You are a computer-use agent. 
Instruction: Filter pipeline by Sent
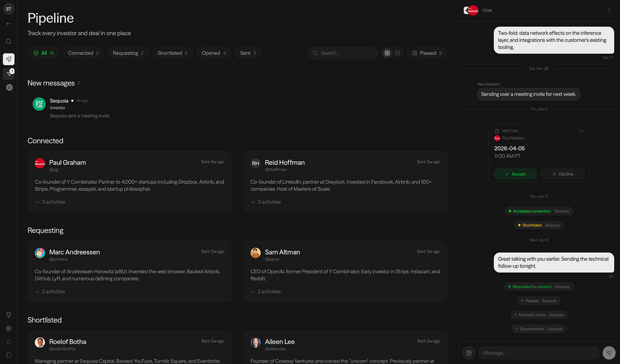coord(248,53)
